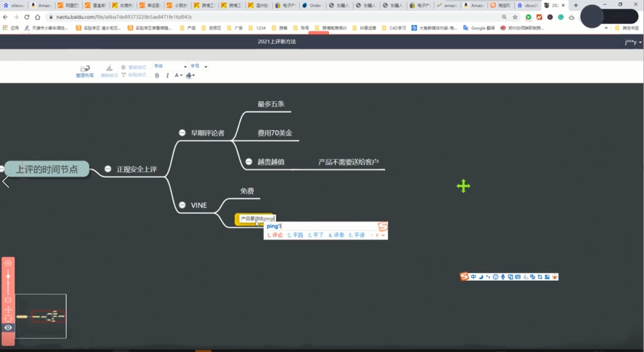Select the 费用70美金 node

[275, 132]
